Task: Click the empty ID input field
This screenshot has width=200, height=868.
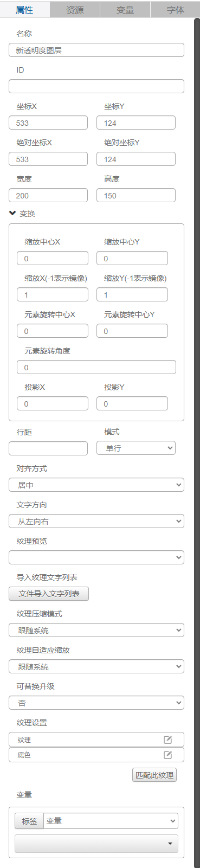Action: (x=96, y=86)
